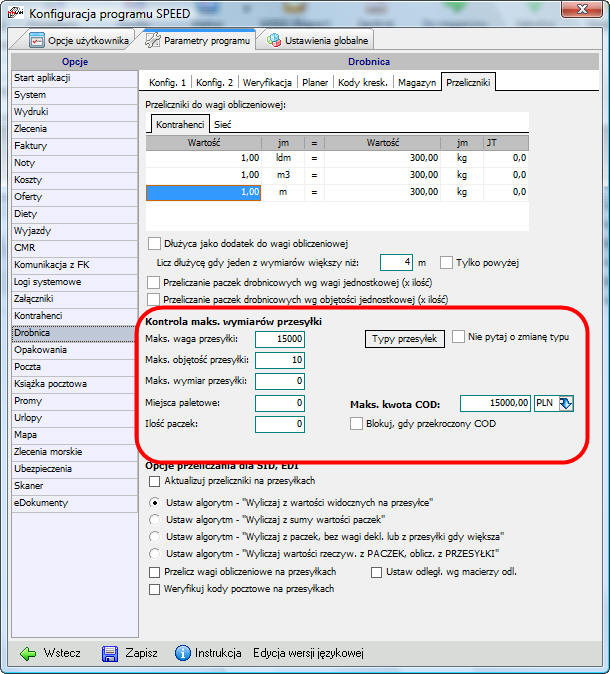The width and height of the screenshot is (610, 674).
Task: Click the Opcje użytkownika tab icon
Action: tap(37, 40)
